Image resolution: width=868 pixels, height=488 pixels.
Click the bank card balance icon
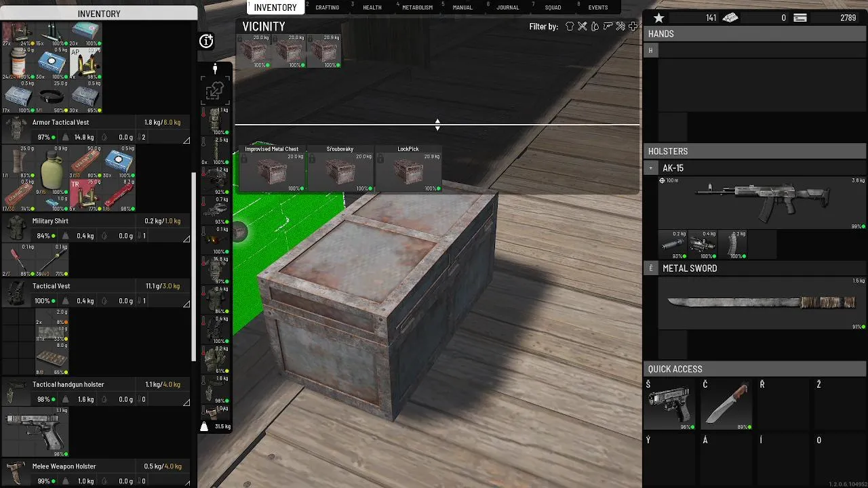click(x=800, y=18)
